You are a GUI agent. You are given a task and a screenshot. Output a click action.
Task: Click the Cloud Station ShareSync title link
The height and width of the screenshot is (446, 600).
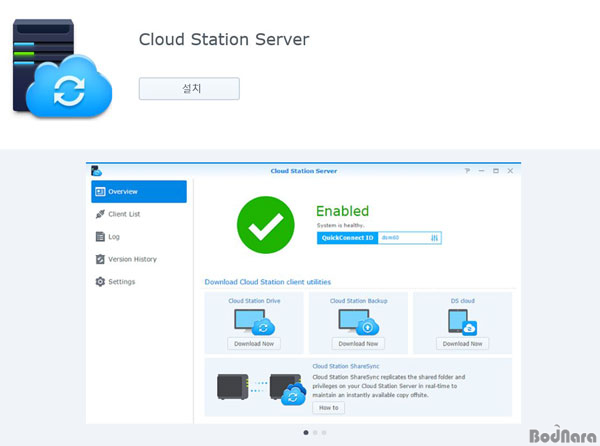pos(346,366)
